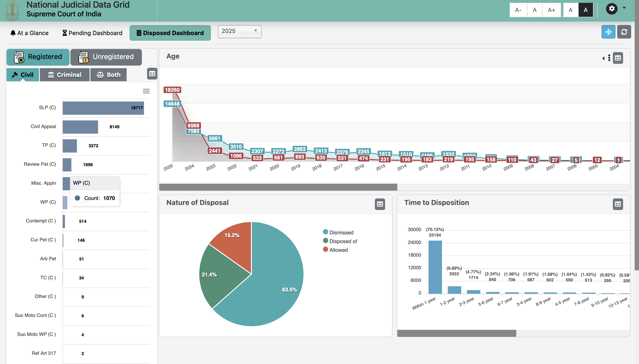Viewport: 639px width, 364px height.
Task: Open the settings gear icon
Action: point(612,9)
